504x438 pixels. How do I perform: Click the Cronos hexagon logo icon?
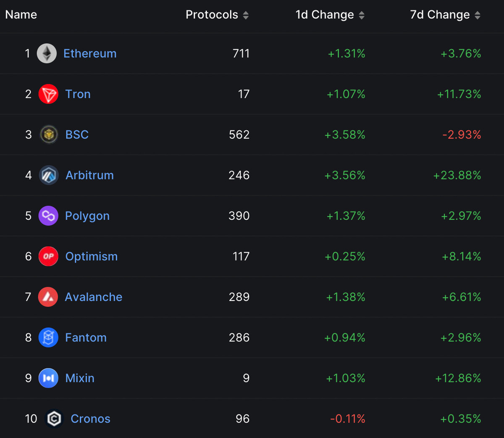54,419
